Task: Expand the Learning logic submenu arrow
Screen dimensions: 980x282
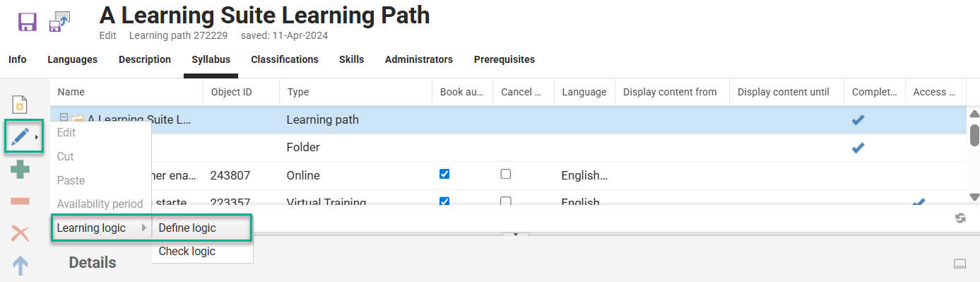Action: point(144,228)
